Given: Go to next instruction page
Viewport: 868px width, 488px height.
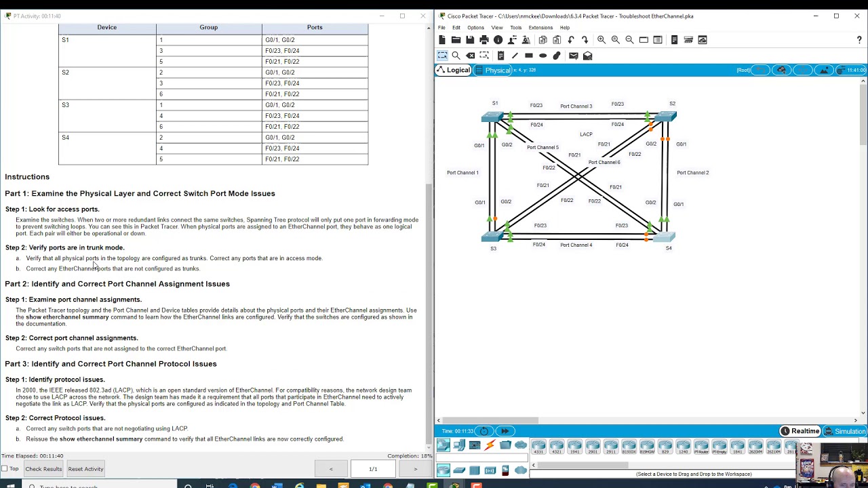Looking at the screenshot, I should coord(416,468).
